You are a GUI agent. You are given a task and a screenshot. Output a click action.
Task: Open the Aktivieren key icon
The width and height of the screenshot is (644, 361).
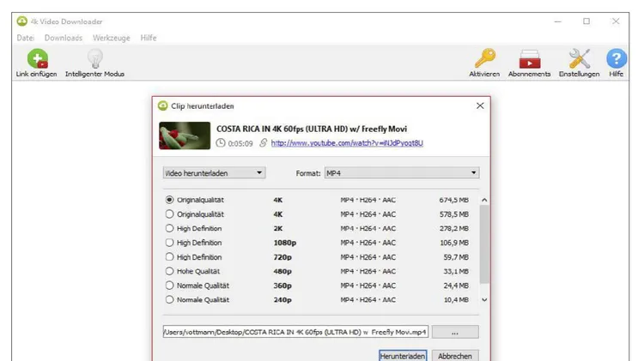(485, 58)
